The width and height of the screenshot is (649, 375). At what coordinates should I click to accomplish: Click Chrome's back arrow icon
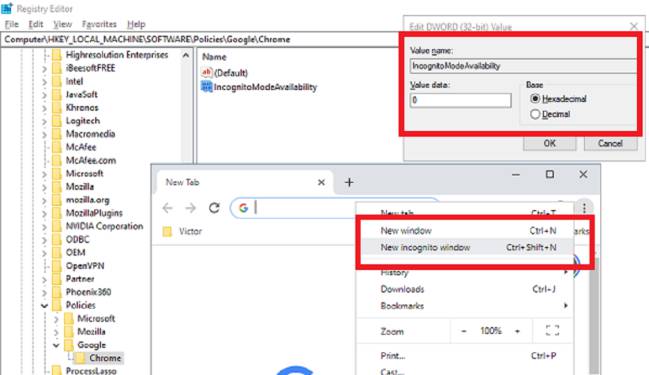click(x=168, y=208)
